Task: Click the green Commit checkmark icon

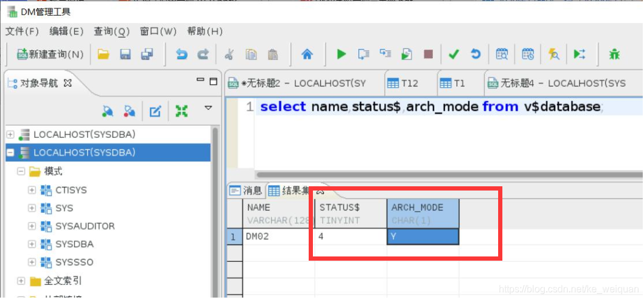Action: click(453, 54)
